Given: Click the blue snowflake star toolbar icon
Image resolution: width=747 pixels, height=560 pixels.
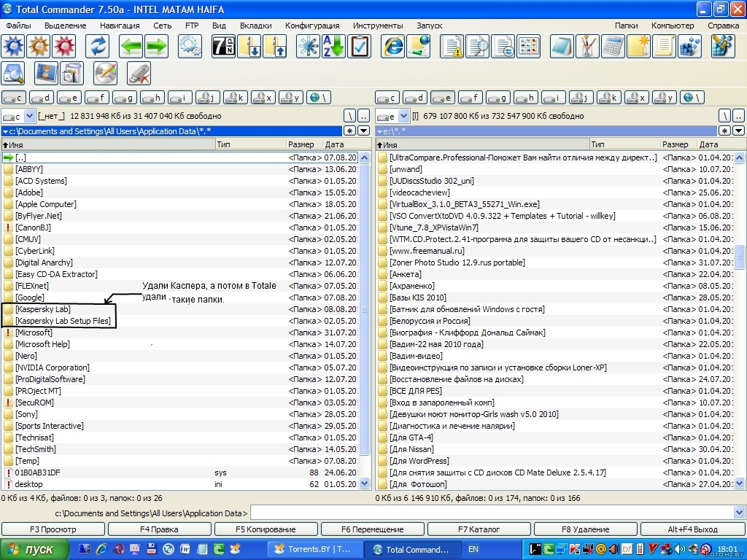Looking at the screenshot, I should 308,47.
